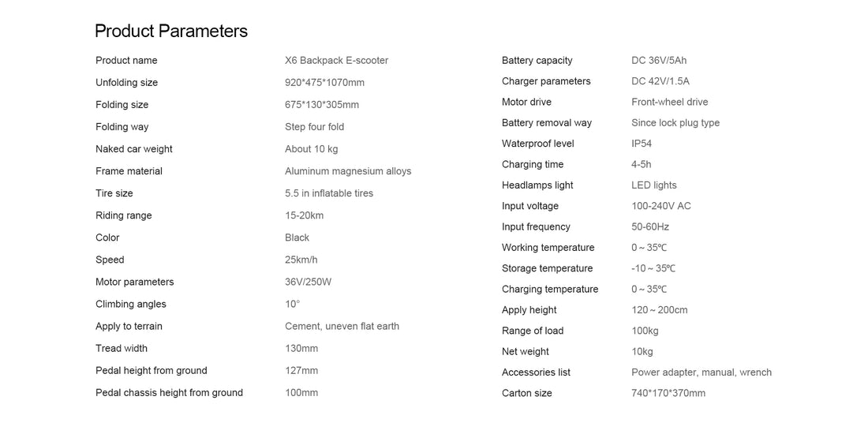This screenshot has height=434, width=868.
Task: Select the 5.5 in inflatable tires text
Action: click(x=329, y=193)
